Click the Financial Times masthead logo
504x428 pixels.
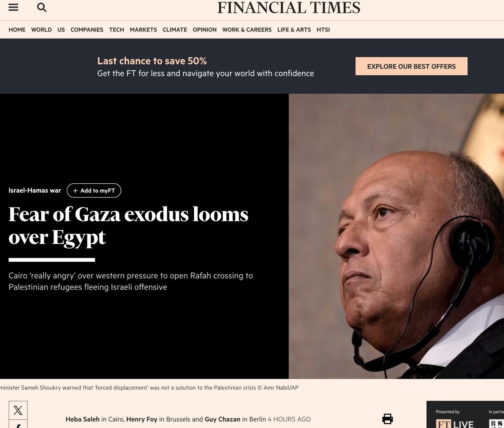289,8
